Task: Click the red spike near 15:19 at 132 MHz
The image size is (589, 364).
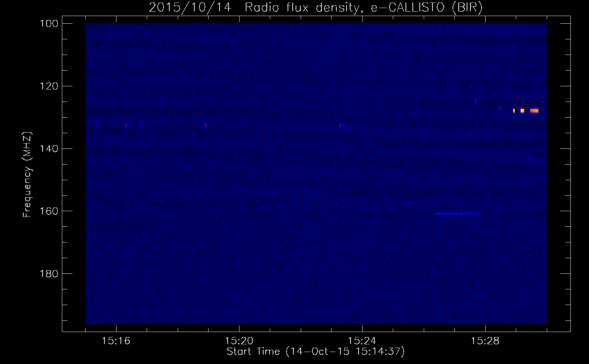Action: 205,125
